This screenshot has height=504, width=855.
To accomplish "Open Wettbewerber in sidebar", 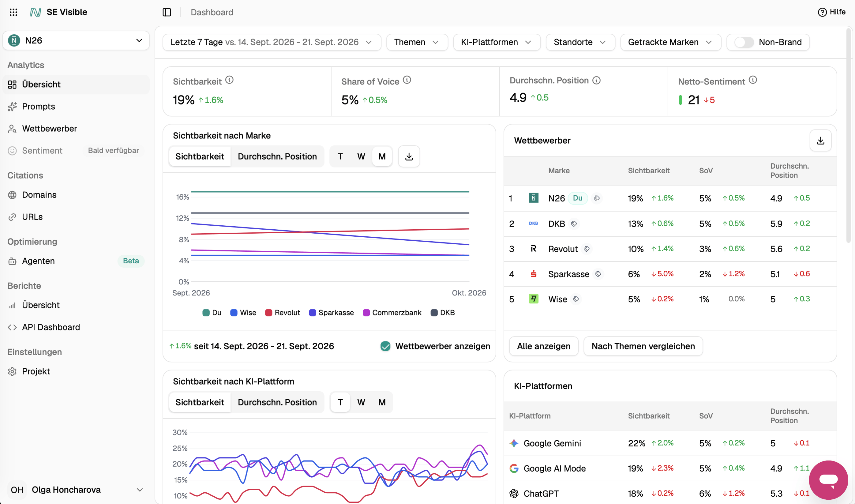I will tap(76, 129).
